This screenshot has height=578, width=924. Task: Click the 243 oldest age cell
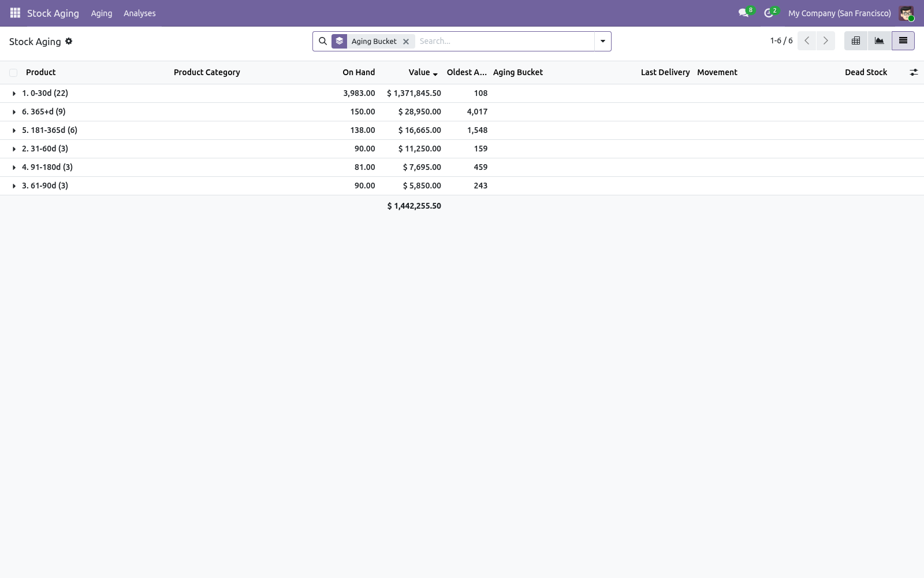[x=480, y=186]
